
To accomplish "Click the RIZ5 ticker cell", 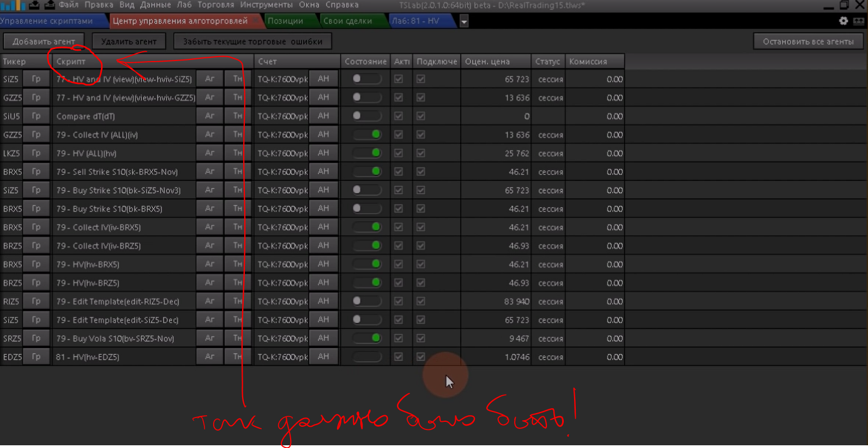I will tap(11, 301).
